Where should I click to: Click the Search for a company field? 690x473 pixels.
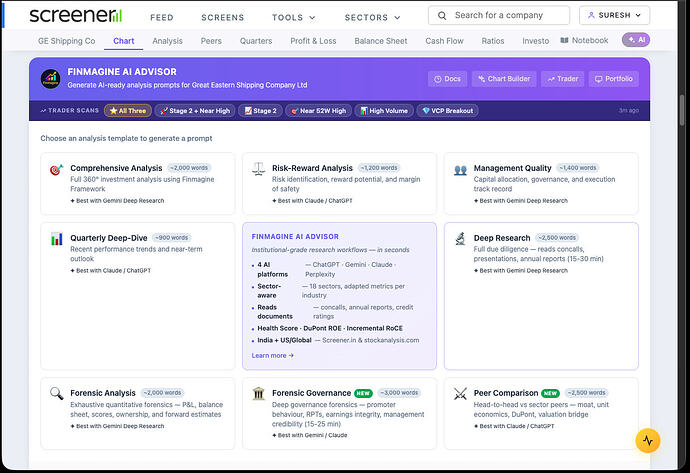[500, 16]
